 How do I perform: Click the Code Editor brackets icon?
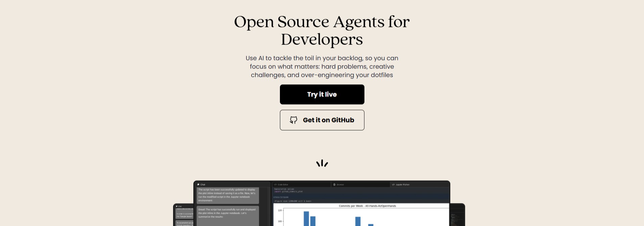(275, 185)
